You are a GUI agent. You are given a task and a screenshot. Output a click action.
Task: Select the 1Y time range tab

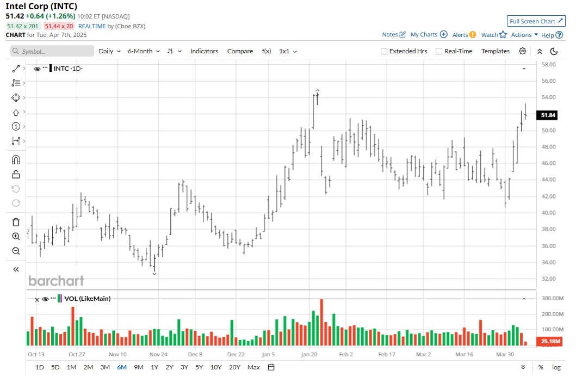tap(154, 367)
